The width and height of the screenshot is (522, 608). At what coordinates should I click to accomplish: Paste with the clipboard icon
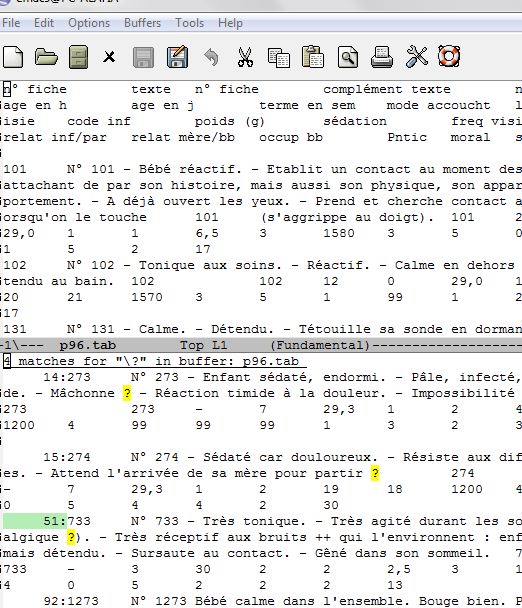pos(313,57)
